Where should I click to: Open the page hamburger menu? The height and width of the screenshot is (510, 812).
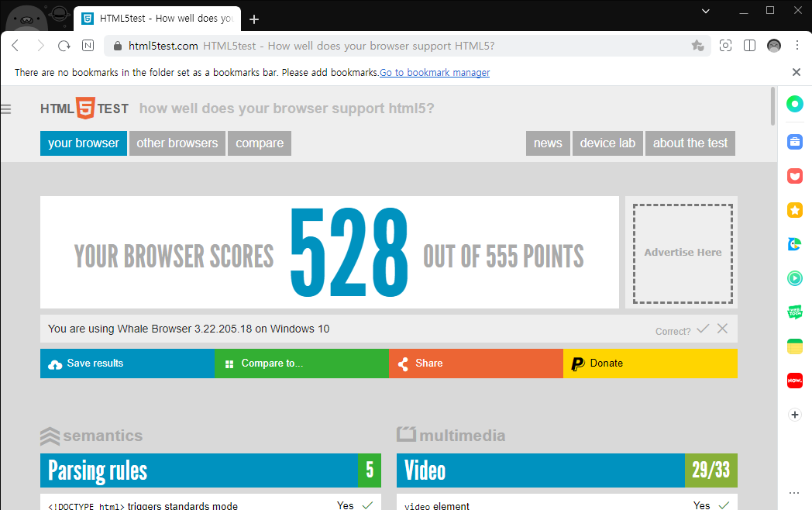6,109
